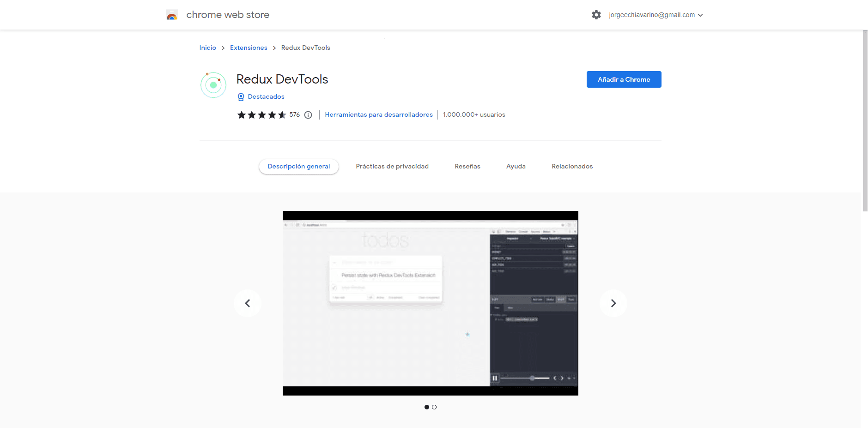Open the Reseñas tab
This screenshot has height=444, width=868.
point(467,166)
